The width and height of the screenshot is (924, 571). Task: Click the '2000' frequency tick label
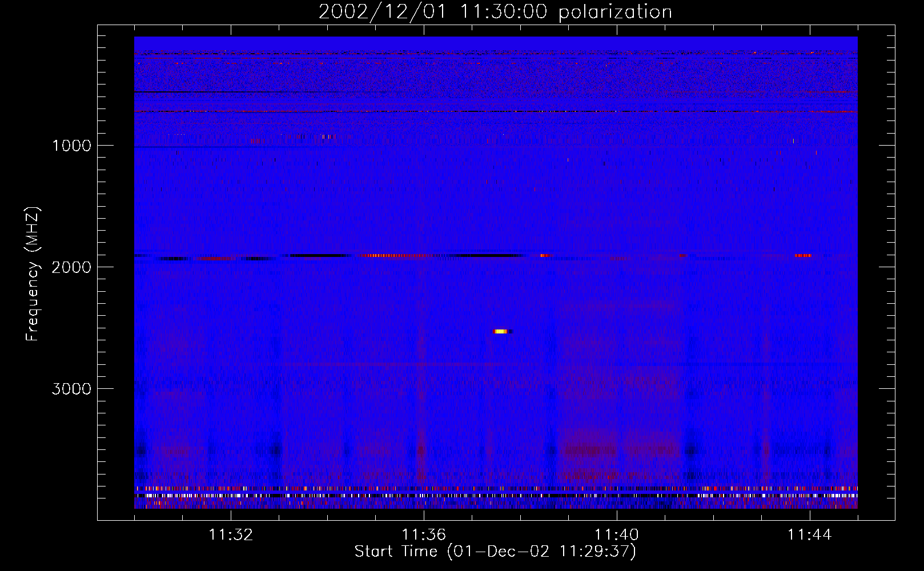[71, 267]
